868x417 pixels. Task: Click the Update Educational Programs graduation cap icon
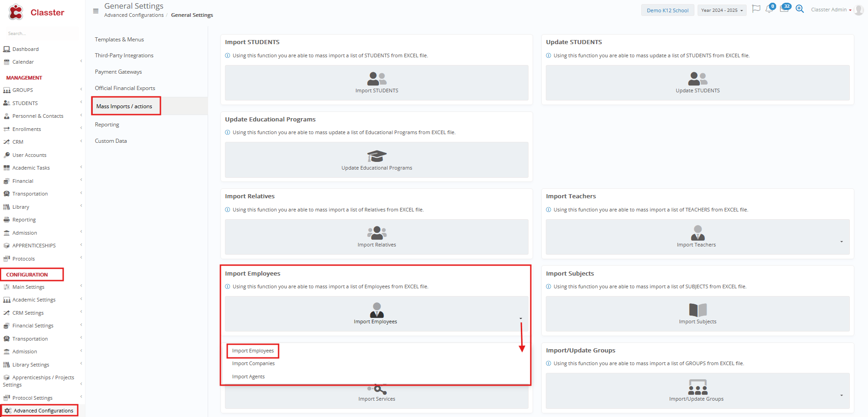[x=376, y=156]
